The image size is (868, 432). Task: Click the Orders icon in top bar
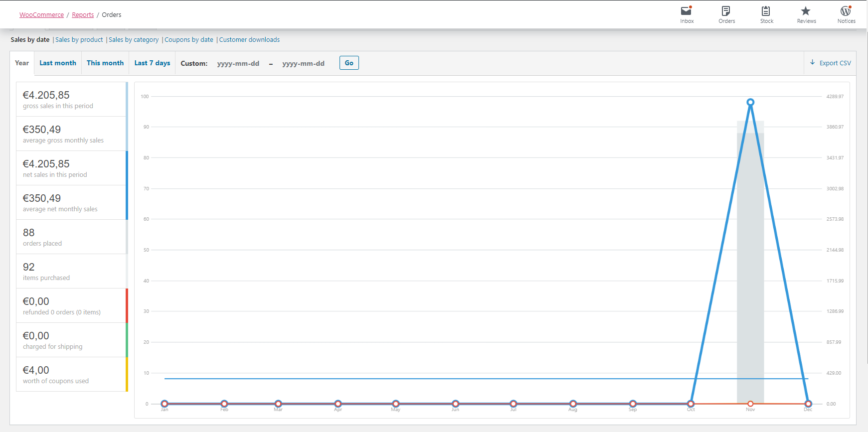click(x=726, y=11)
